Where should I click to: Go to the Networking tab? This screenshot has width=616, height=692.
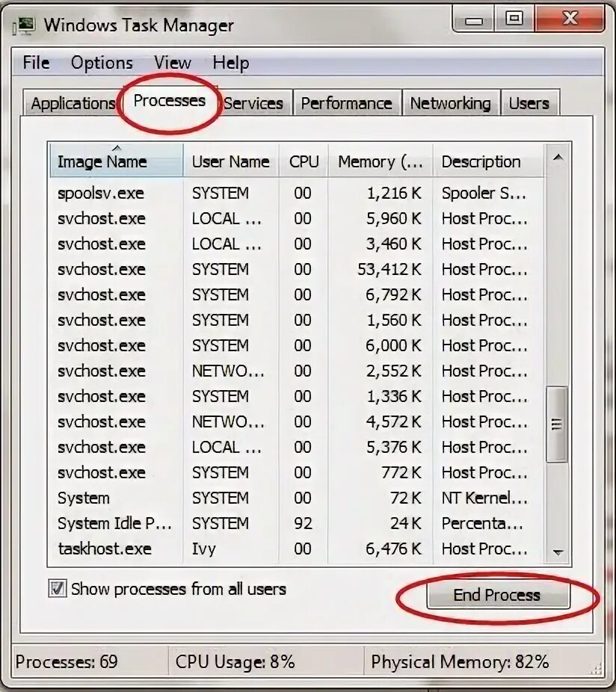point(450,103)
